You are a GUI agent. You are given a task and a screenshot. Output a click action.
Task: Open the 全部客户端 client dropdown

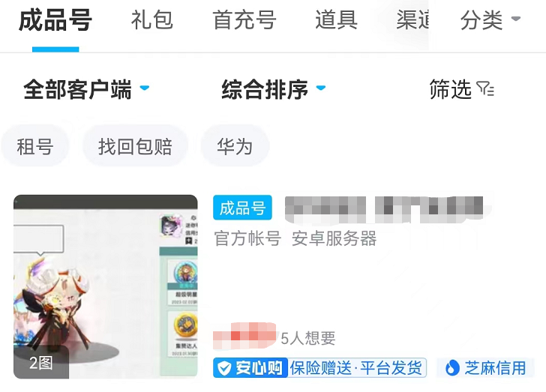pos(86,89)
